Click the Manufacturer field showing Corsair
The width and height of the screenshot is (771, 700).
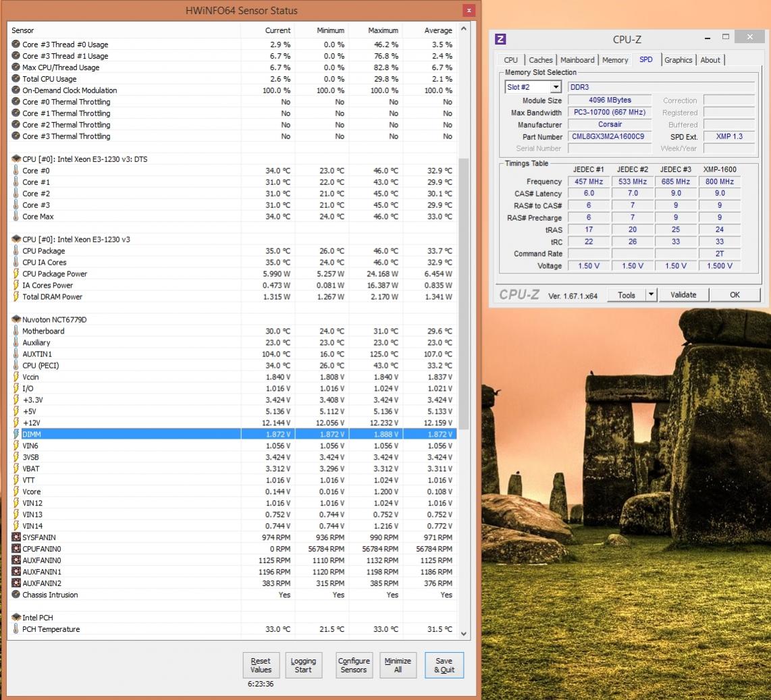click(610, 124)
